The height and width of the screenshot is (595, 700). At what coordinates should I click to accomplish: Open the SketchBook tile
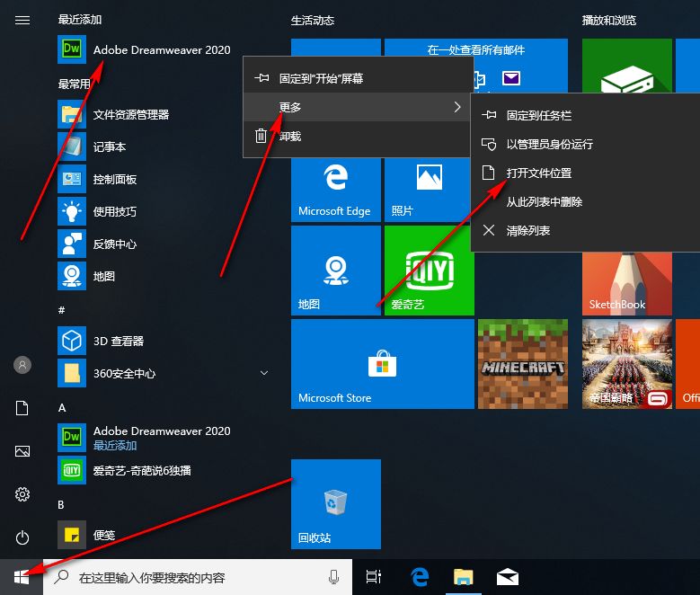(x=627, y=284)
